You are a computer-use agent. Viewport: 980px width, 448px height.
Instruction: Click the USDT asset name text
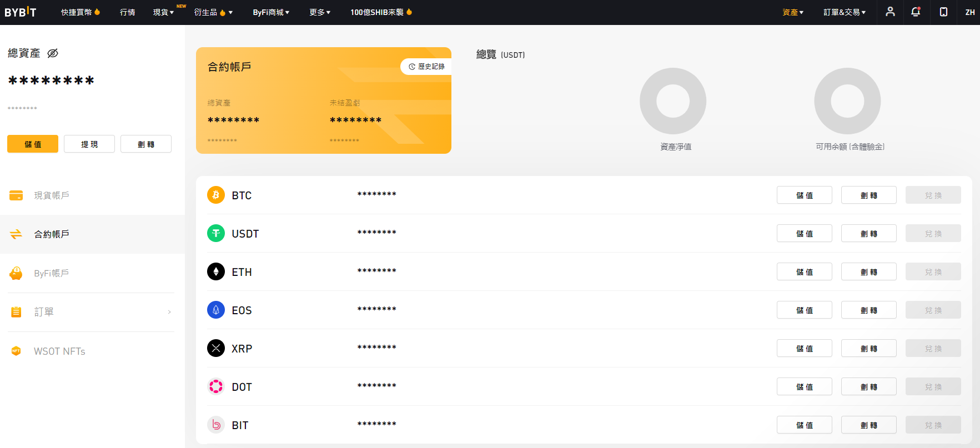pyautogui.click(x=245, y=234)
